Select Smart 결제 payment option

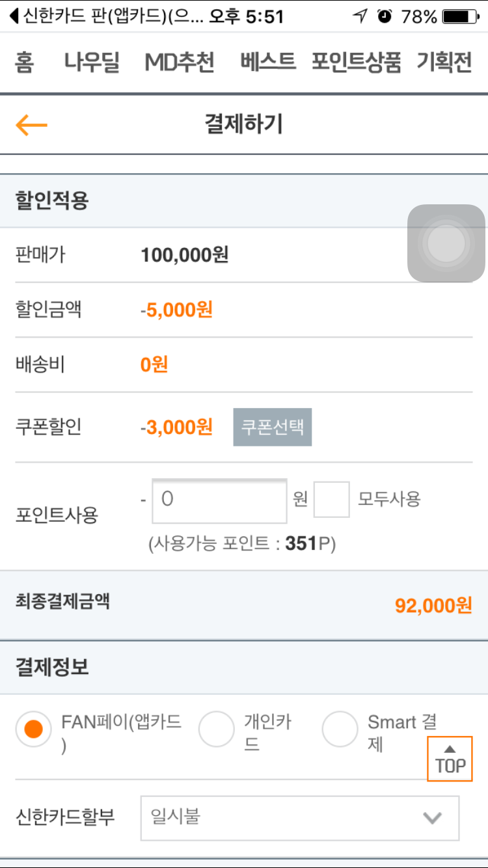pyautogui.click(x=340, y=729)
